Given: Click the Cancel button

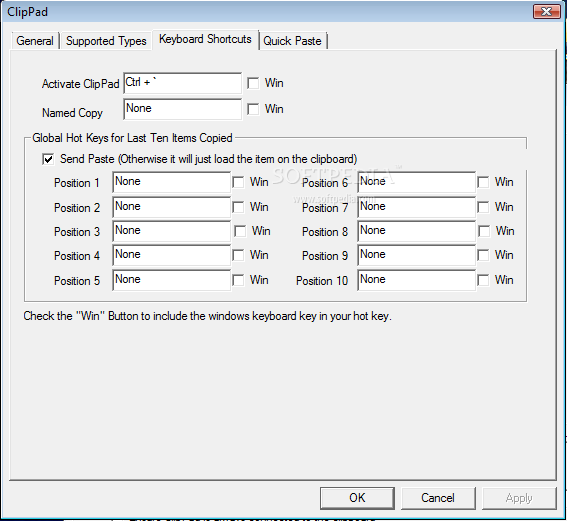Looking at the screenshot, I should coord(438,498).
